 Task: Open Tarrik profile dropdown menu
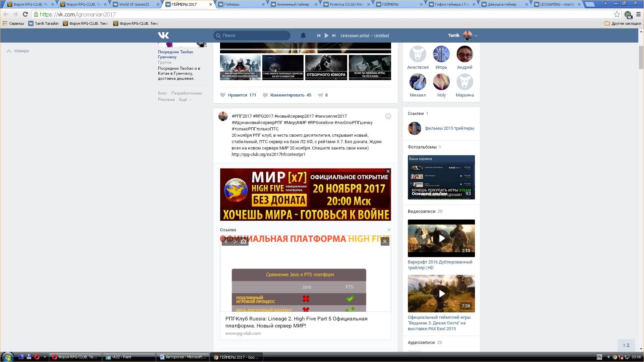[475, 36]
